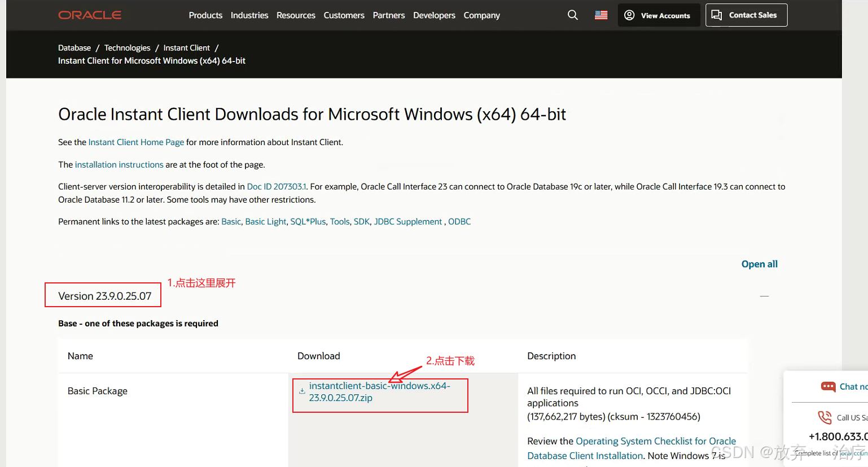Open the installation instructions link
The image size is (868, 467).
(119, 164)
